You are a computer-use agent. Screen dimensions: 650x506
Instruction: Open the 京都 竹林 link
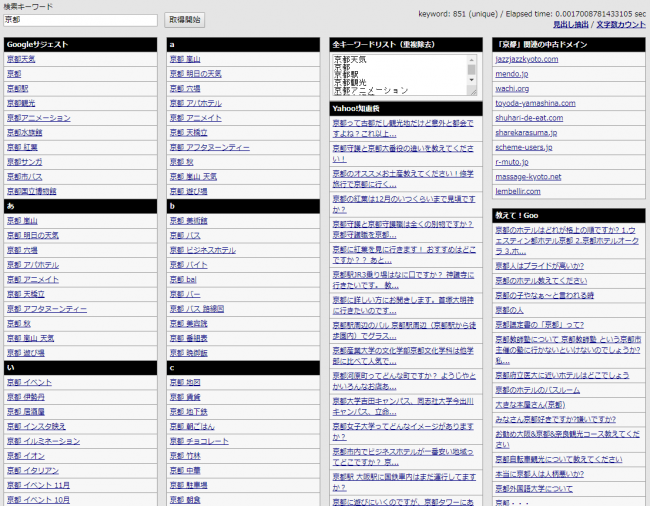(x=185, y=456)
